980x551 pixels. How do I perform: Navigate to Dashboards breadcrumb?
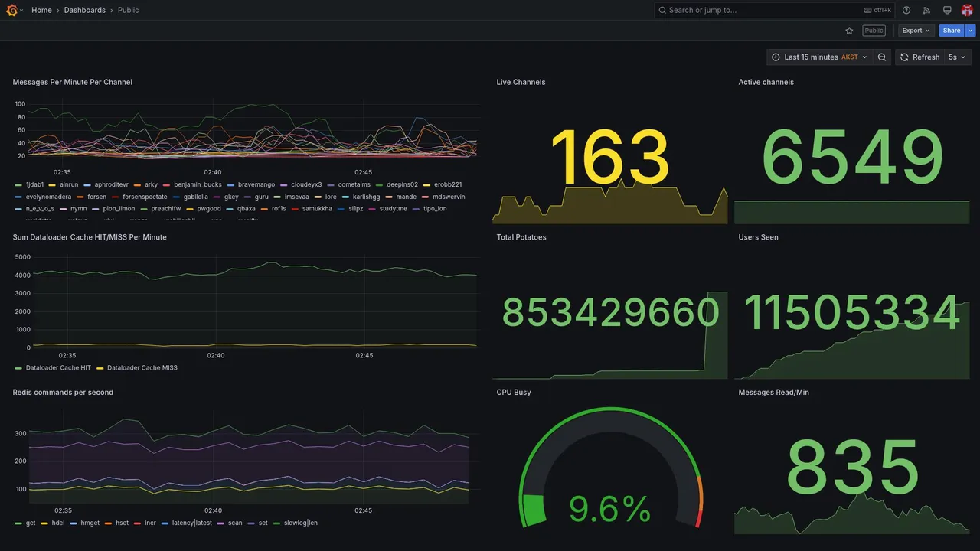pyautogui.click(x=85, y=10)
